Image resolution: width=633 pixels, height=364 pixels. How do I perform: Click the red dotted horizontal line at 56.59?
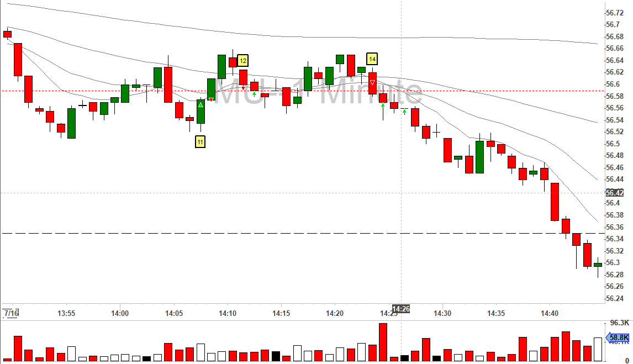point(303,91)
